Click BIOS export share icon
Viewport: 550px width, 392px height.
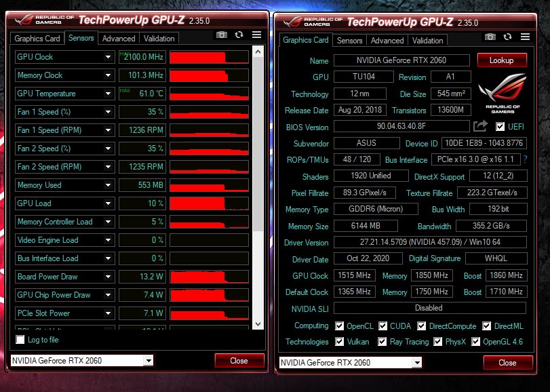480,126
